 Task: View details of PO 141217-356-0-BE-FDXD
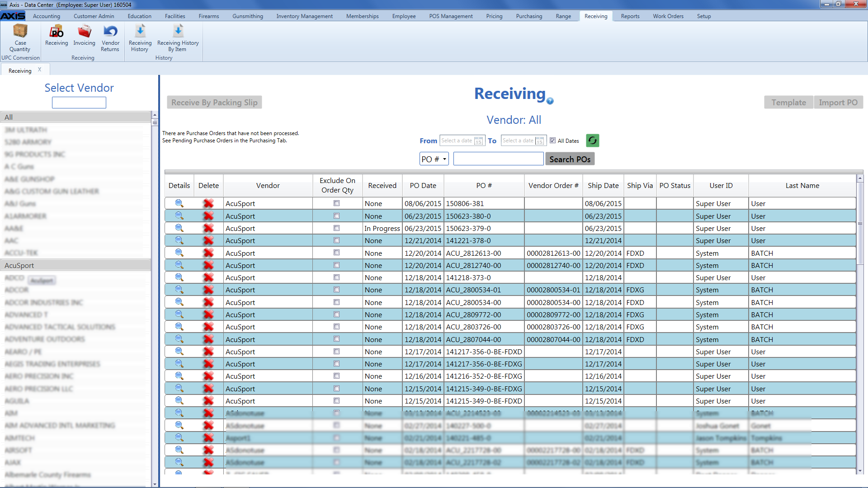coord(179,352)
